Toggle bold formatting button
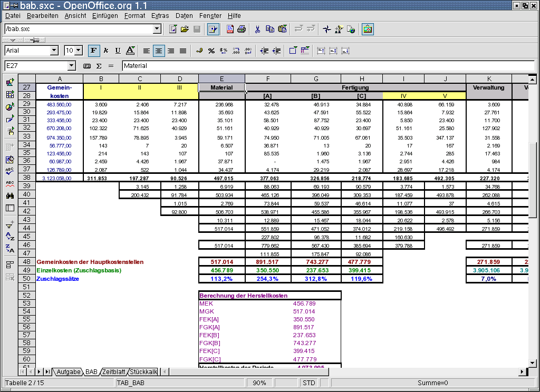Screen dimensions: 540x392 coord(93,51)
